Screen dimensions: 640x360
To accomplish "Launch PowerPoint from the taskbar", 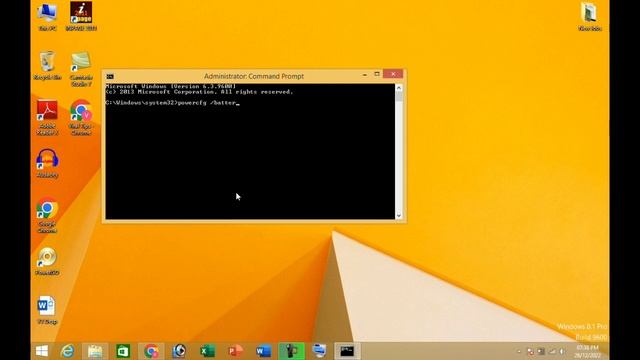I will [236, 351].
